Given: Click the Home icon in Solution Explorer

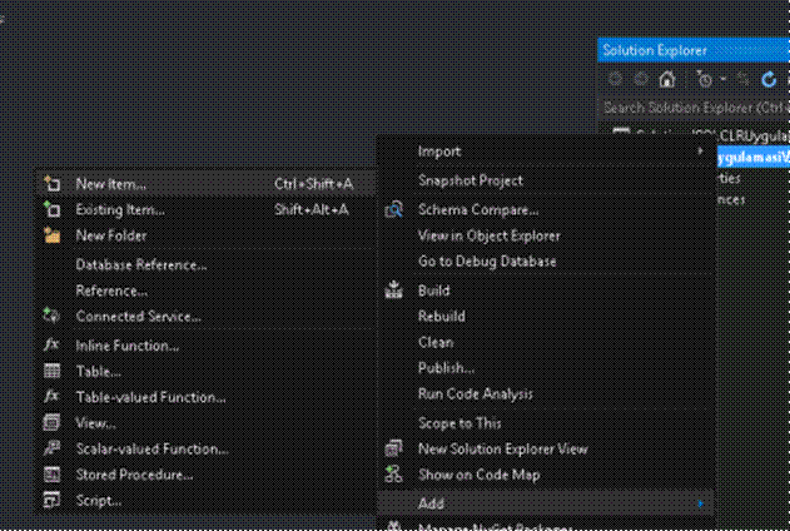Looking at the screenshot, I should [667, 79].
